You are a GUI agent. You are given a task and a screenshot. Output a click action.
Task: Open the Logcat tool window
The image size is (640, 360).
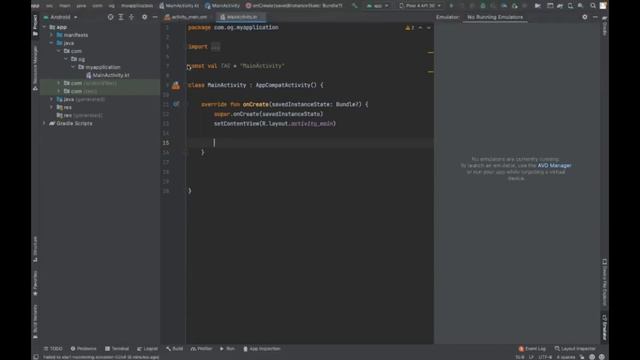click(147, 349)
